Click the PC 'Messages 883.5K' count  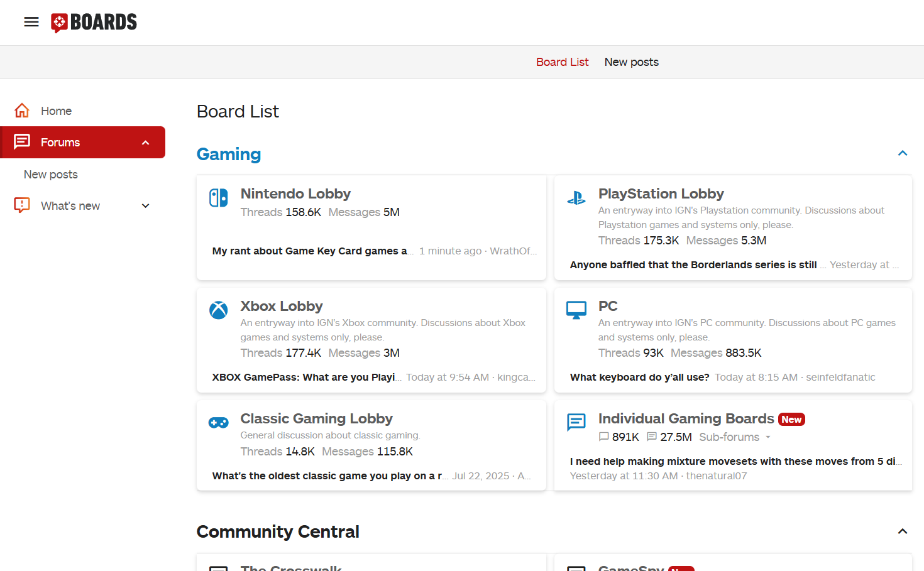point(716,353)
